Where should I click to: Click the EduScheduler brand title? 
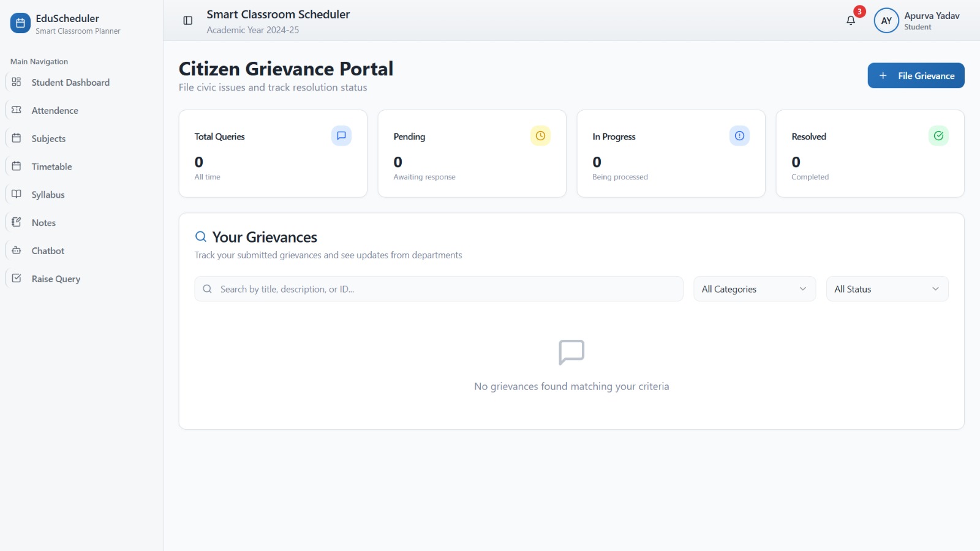[x=67, y=18]
